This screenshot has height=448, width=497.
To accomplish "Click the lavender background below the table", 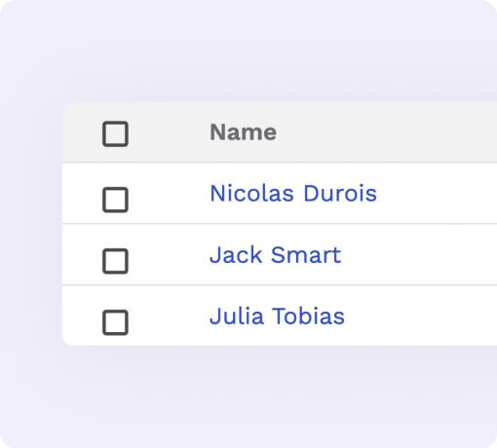I will (x=248, y=397).
